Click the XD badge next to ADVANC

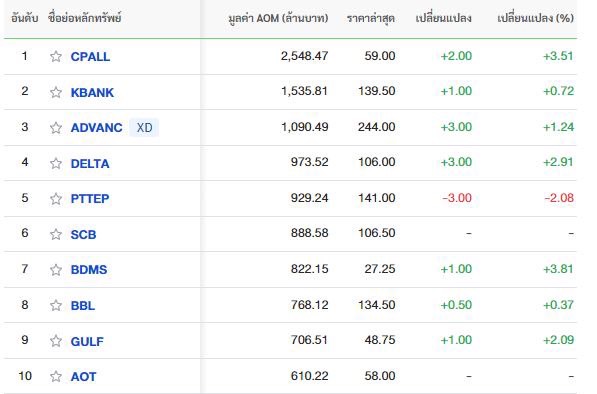tap(144, 128)
